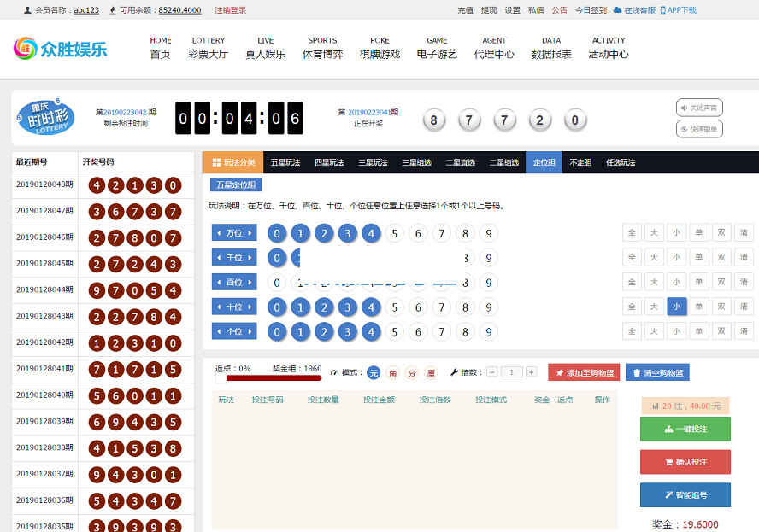759x532 pixels.
Task: Switch to the 不定胆 tab
Action: (580, 162)
